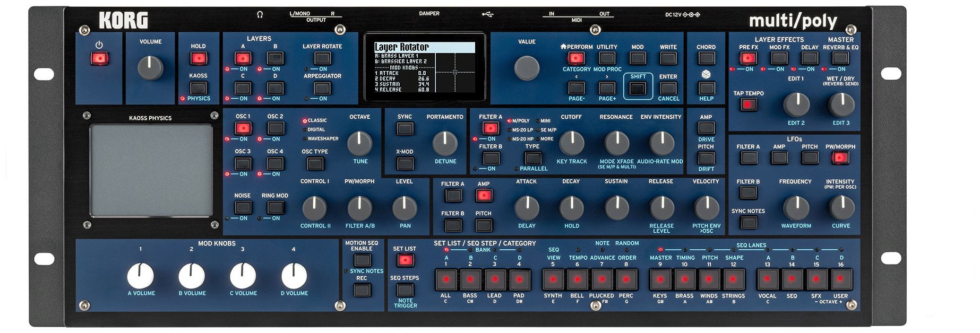Click the CHORD button
The height and width of the screenshot is (333, 980).
click(706, 58)
